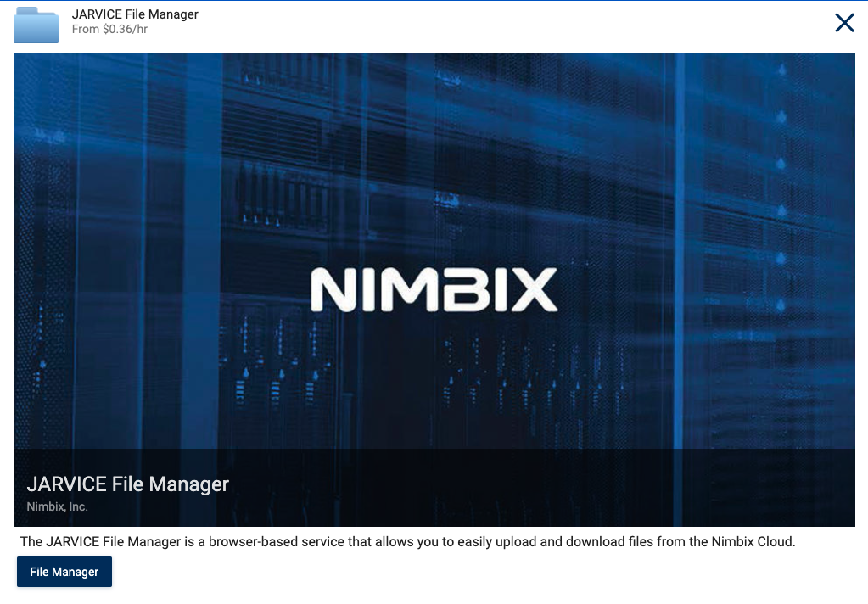Select the header title 'JARVICE File Manager'
Viewport: 868px width, 604px height.
pos(135,14)
